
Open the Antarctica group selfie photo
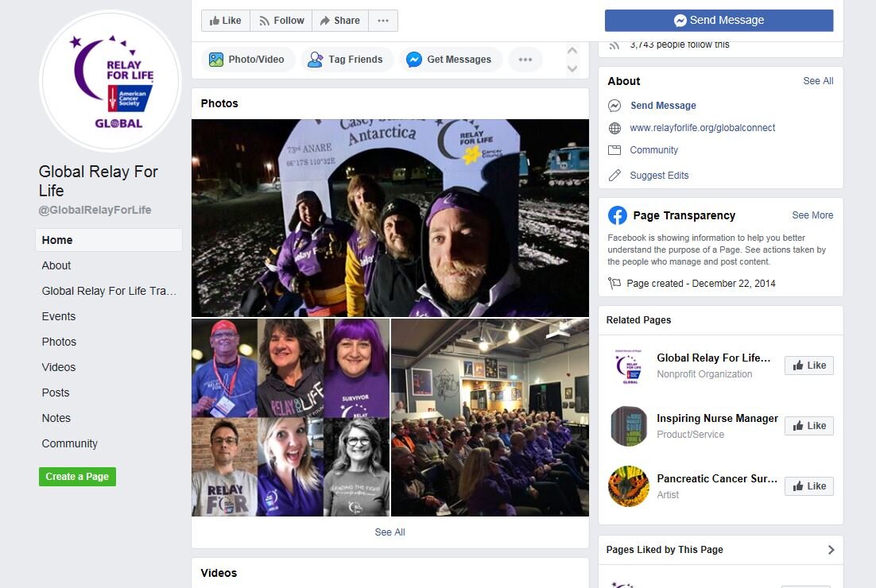click(390, 219)
